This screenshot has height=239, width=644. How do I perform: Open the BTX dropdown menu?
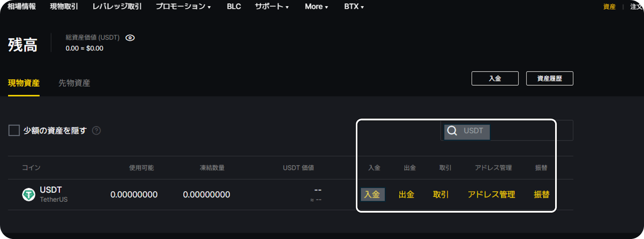point(354,6)
